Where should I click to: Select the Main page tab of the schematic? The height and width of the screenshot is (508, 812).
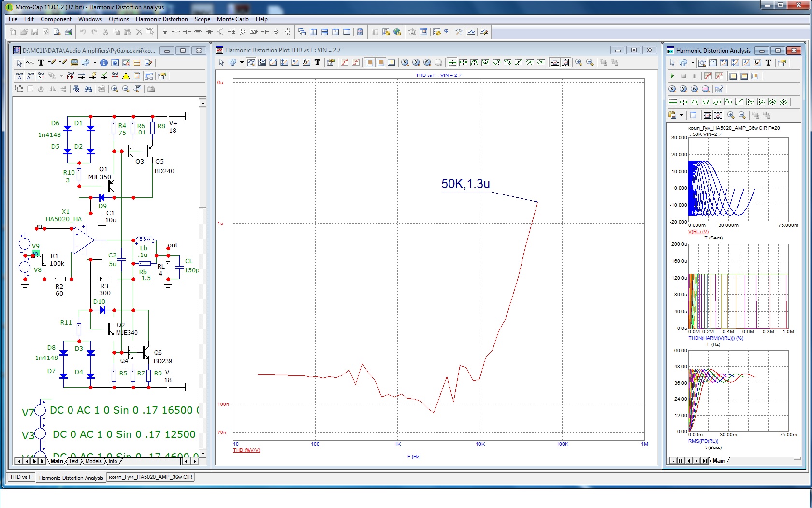(57, 461)
